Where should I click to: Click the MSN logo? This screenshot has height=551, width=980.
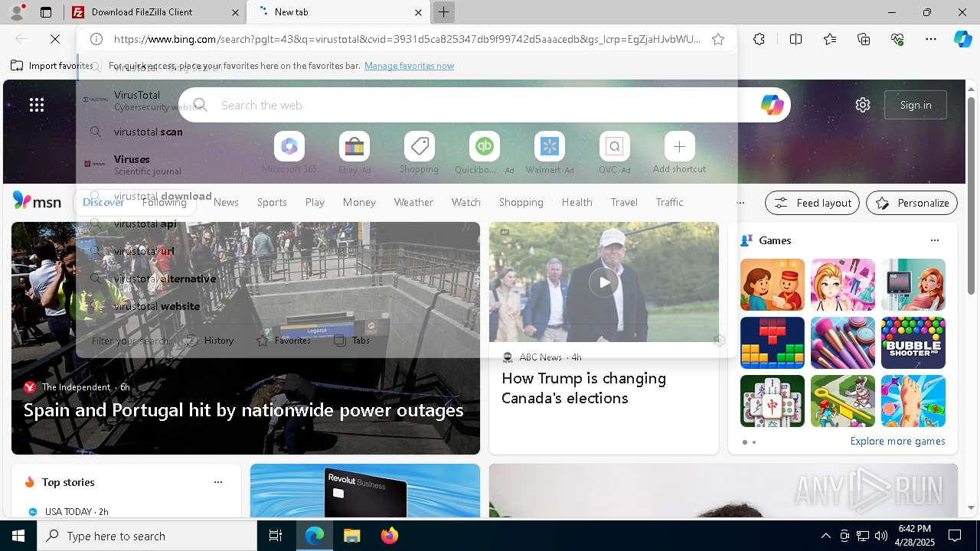(37, 202)
